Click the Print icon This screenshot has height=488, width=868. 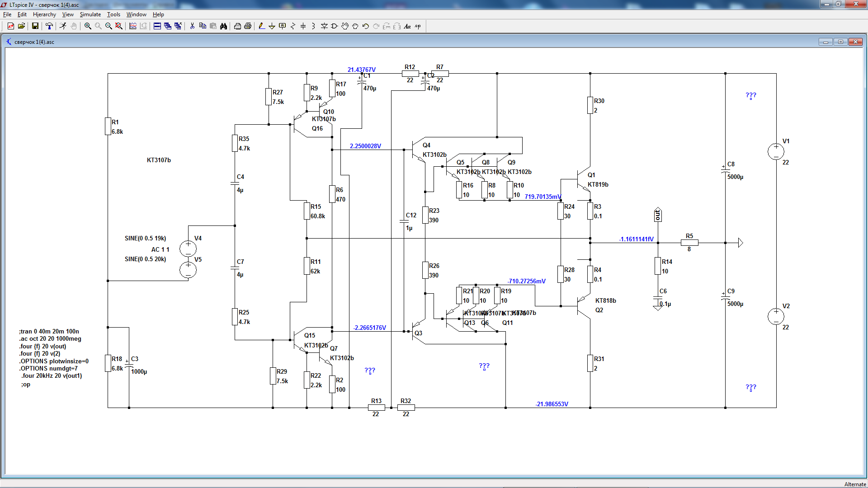tap(248, 26)
